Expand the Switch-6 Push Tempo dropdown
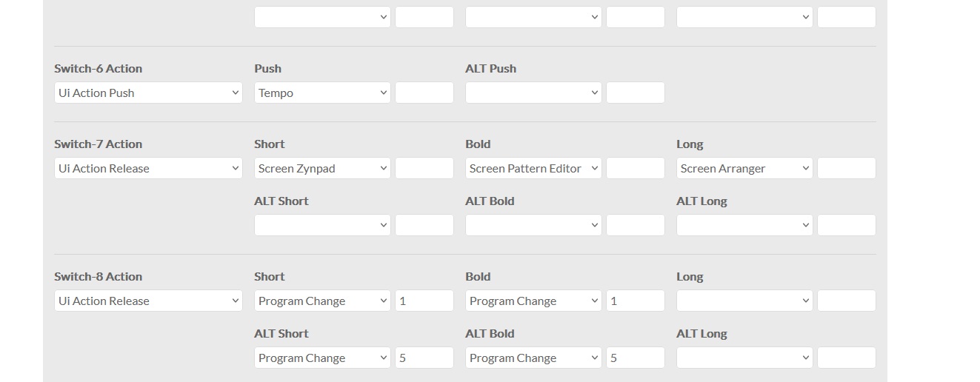The height and width of the screenshot is (382, 980). click(x=322, y=93)
